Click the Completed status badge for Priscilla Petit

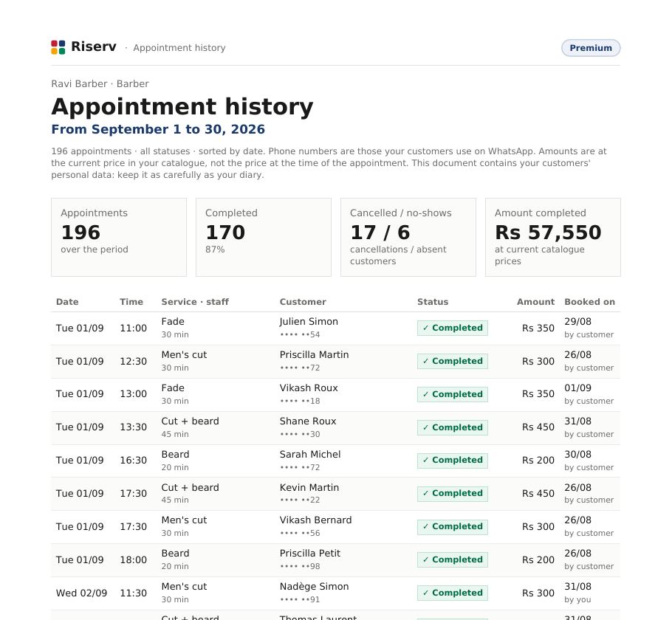[452, 559]
